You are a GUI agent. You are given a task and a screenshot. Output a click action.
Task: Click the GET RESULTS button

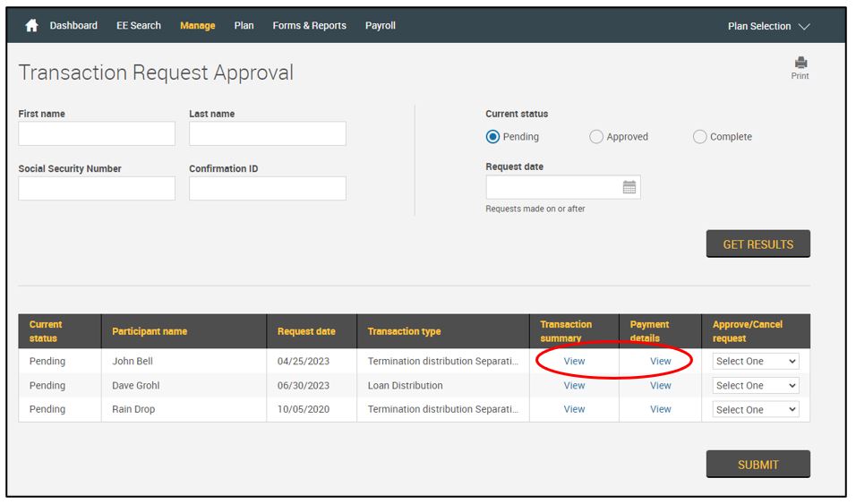(758, 244)
